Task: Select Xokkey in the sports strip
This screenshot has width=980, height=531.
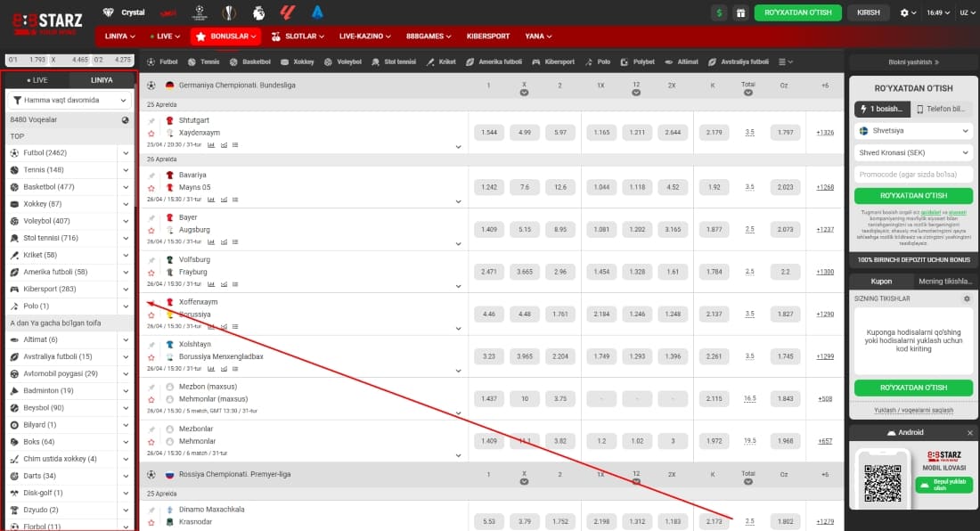Action: [x=298, y=61]
